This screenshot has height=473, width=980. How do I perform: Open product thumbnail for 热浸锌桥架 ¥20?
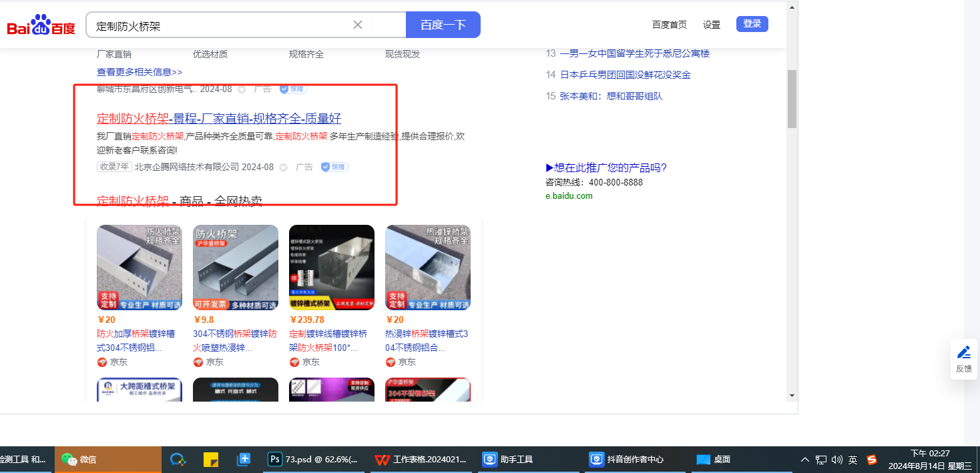[x=428, y=268]
